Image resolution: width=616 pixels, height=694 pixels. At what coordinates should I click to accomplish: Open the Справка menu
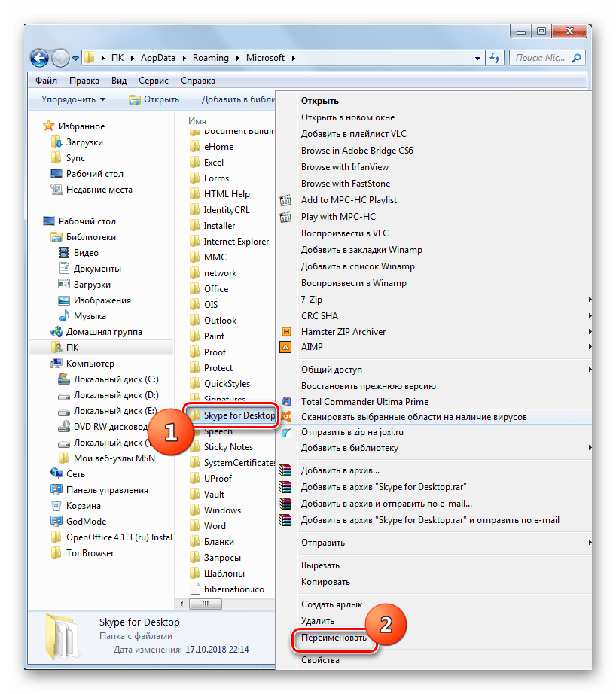(x=197, y=81)
